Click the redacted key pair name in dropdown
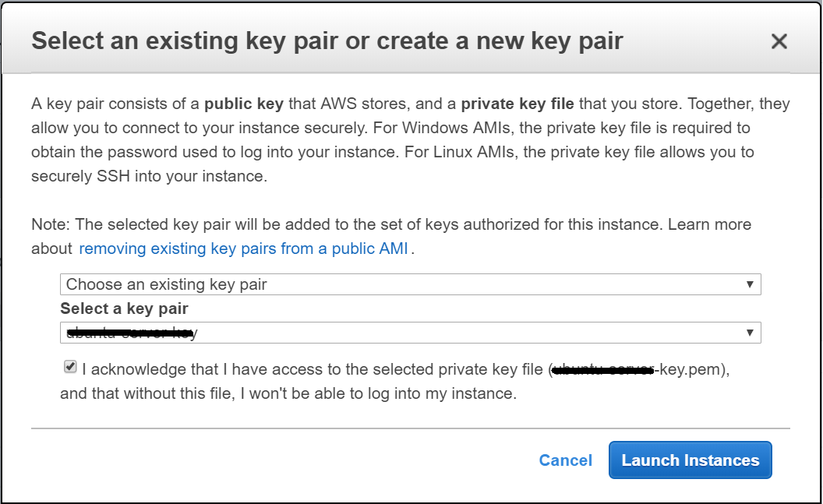Viewport: 823px width, 504px height. point(131,333)
